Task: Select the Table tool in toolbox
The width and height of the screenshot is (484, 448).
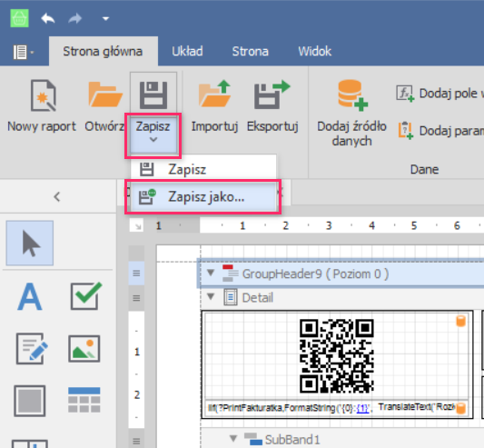Action: click(84, 400)
